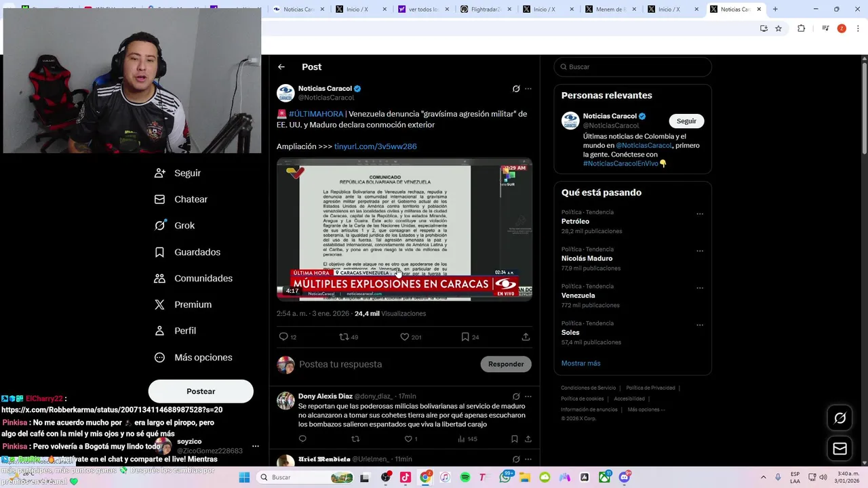Viewport: 868px width, 488px height.
Task: Open Grok icon on Dony Alexis Diaz reply
Action: coord(516,396)
